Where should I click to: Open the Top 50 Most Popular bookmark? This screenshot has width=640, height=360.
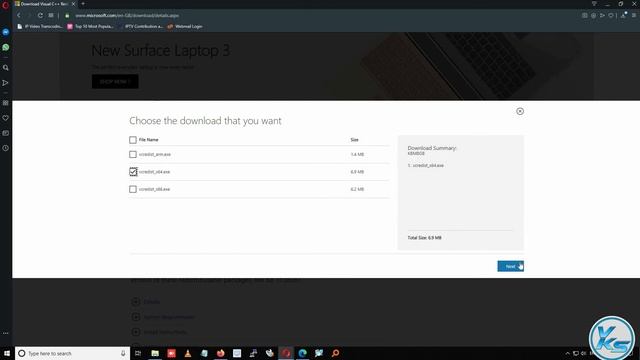coord(90,26)
